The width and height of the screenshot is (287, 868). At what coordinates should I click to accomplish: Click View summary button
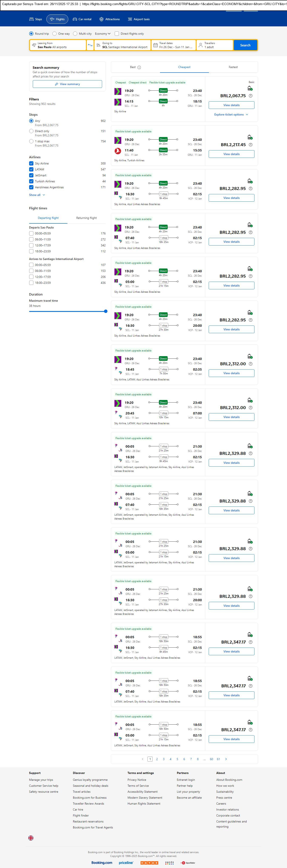point(67,84)
